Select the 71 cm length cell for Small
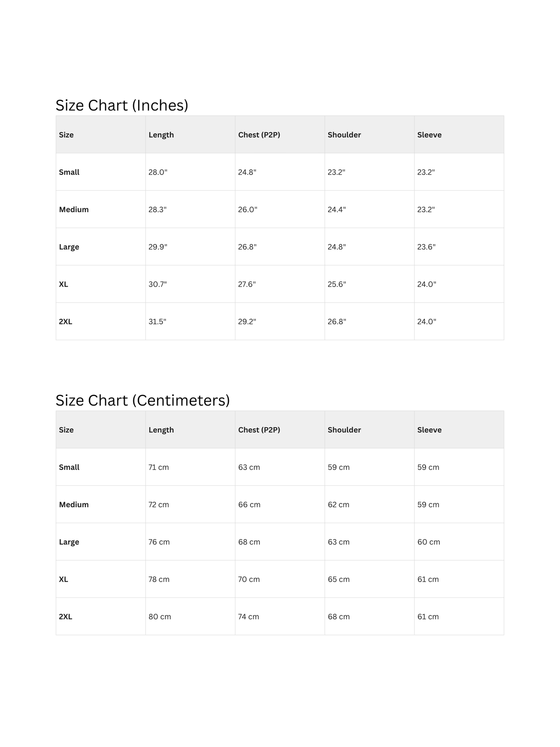Viewport: 560px width, 747px height. pos(158,467)
